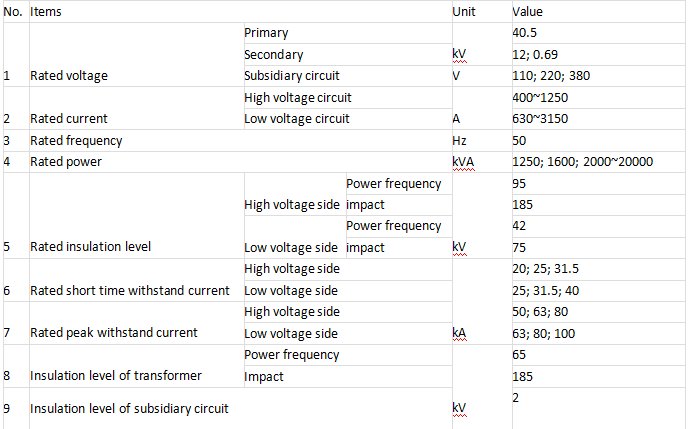Click the "Subsidiary circuit" cell
The width and height of the screenshot is (691, 429).
pos(291,75)
